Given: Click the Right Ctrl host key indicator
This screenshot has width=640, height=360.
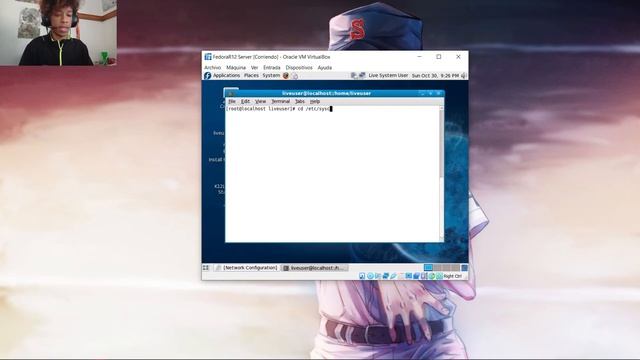Looking at the screenshot, I should click(x=453, y=276).
